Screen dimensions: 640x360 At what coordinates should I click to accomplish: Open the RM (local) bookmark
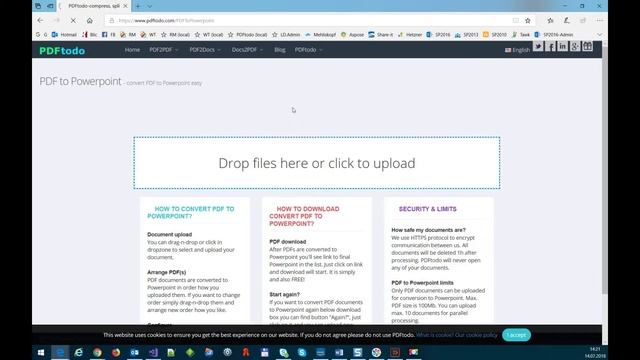(x=175, y=35)
